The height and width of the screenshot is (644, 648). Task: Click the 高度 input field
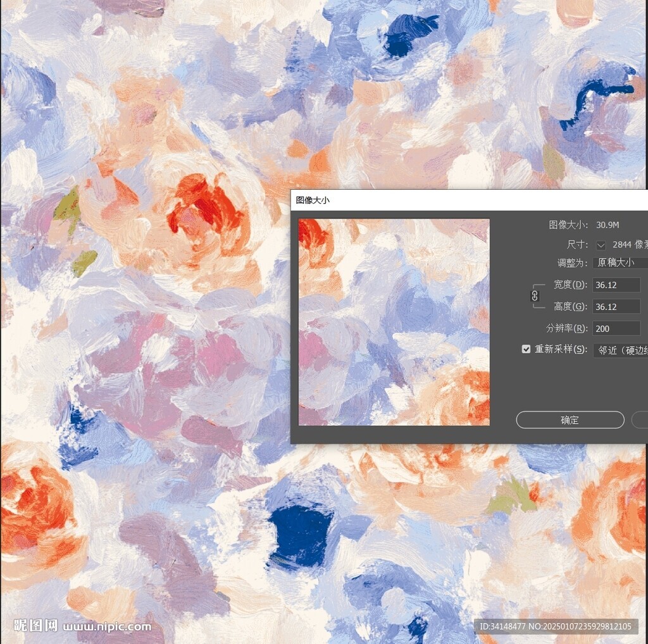[x=616, y=307]
